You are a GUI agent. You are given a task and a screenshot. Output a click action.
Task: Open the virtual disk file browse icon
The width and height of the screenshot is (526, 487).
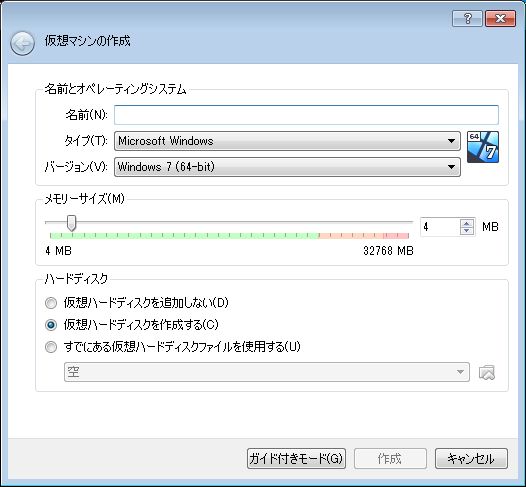point(487,372)
